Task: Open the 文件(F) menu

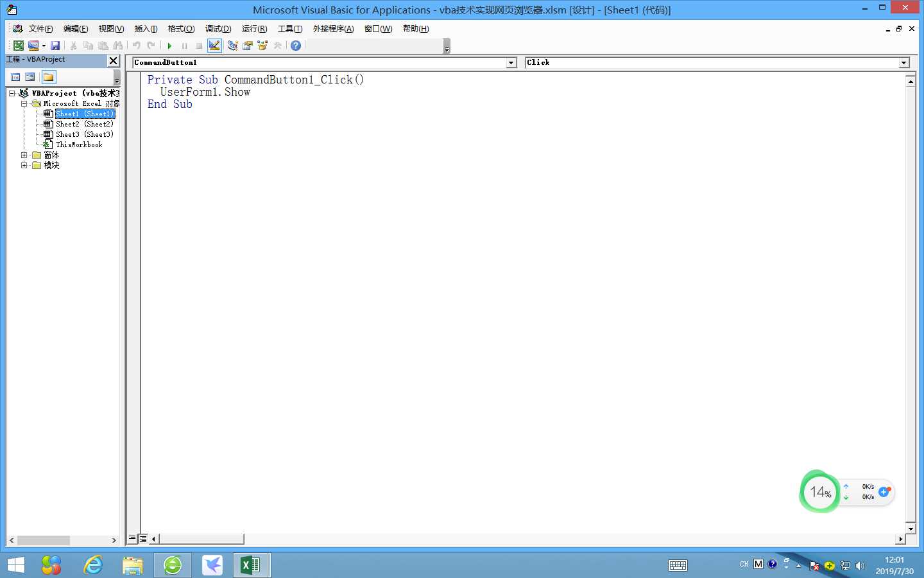Action: [40, 29]
